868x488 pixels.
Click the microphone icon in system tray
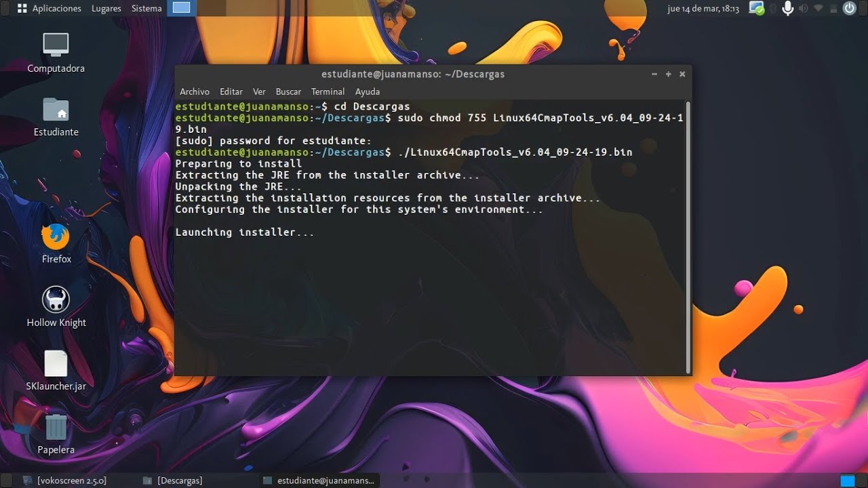[787, 8]
